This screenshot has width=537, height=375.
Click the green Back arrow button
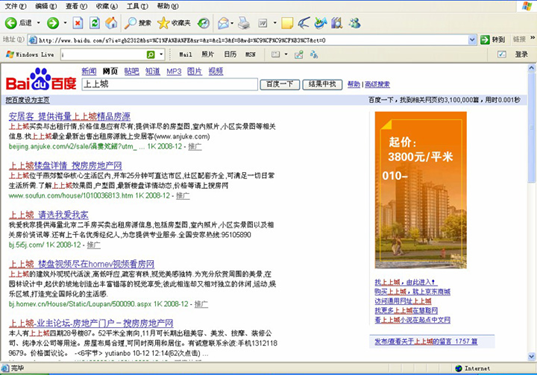tap(11, 23)
